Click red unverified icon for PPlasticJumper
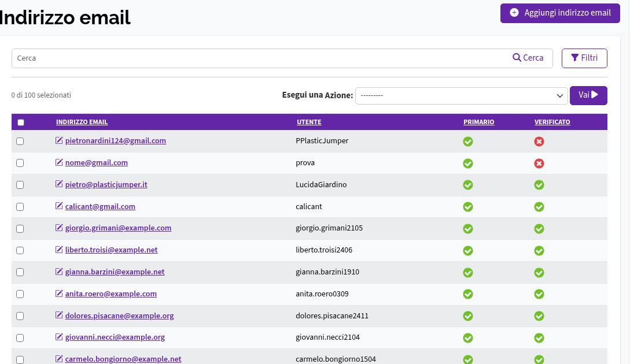Image resolution: width=630 pixels, height=364 pixels. [x=539, y=141]
